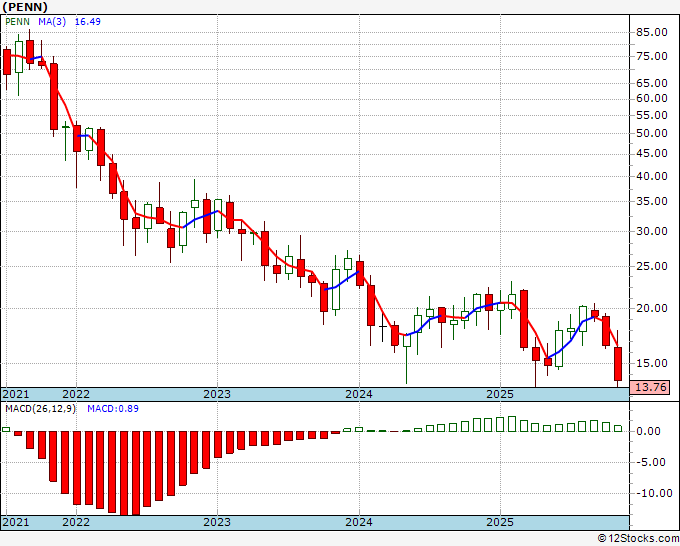Image resolution: width=680 pixels, height=546 pixels.
Task: Click 2024 on the MACD timeline
Action: (359, 522)
